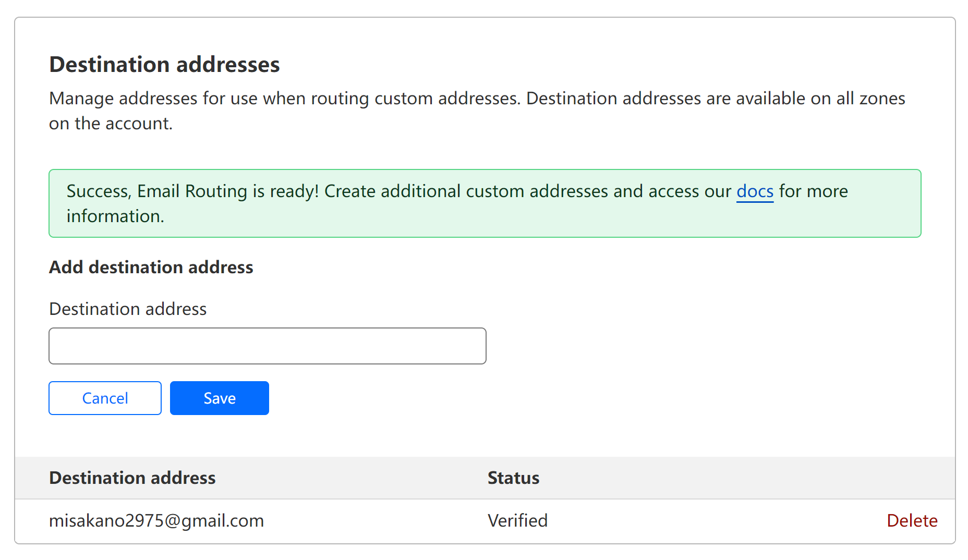Click 'available on all zones' description text
The image size is (968, 560).
click(x=820, y=99)
